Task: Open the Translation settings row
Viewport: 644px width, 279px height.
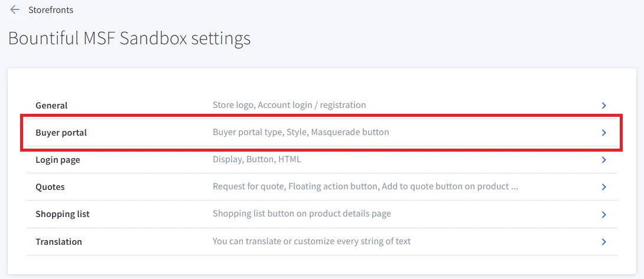Action: pyautogui.click(x=322, y=242)
